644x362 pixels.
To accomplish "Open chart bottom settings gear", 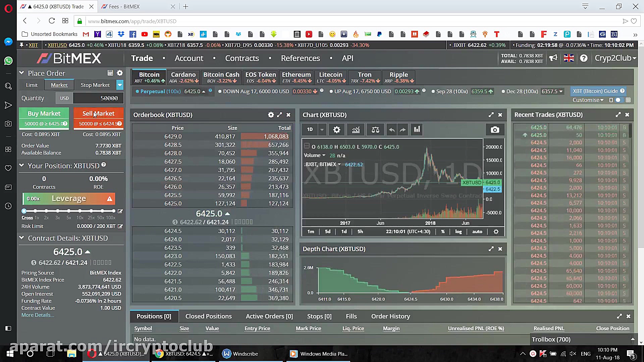I will tap(496, 232).
